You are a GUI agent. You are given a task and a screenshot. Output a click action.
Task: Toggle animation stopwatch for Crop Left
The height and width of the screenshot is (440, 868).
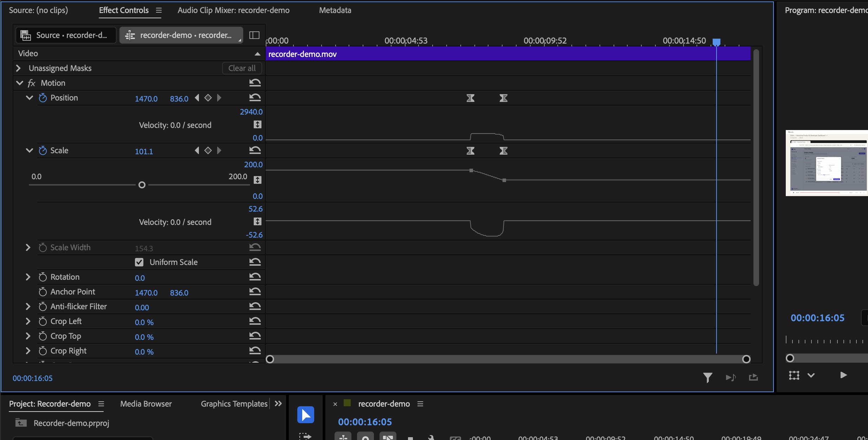[43, 321]
